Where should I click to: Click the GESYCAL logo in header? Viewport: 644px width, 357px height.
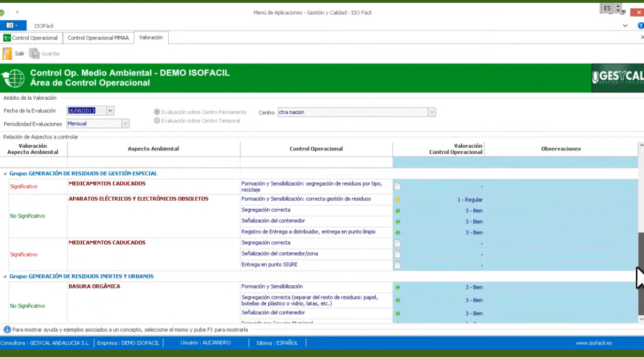point(618,78)
